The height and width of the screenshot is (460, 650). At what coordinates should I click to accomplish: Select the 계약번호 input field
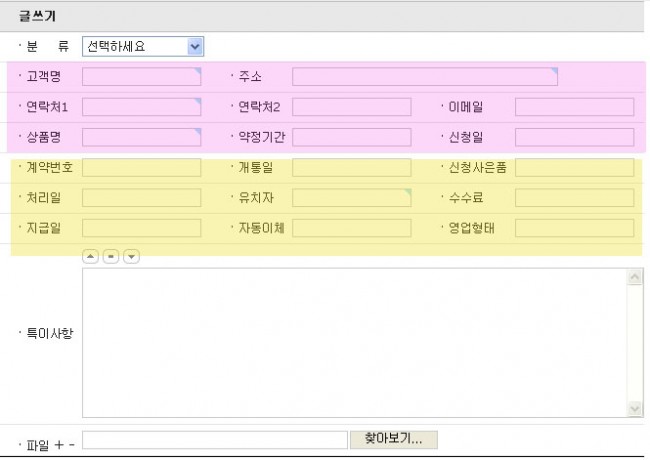pyautogui.click(x=141, y=168)
